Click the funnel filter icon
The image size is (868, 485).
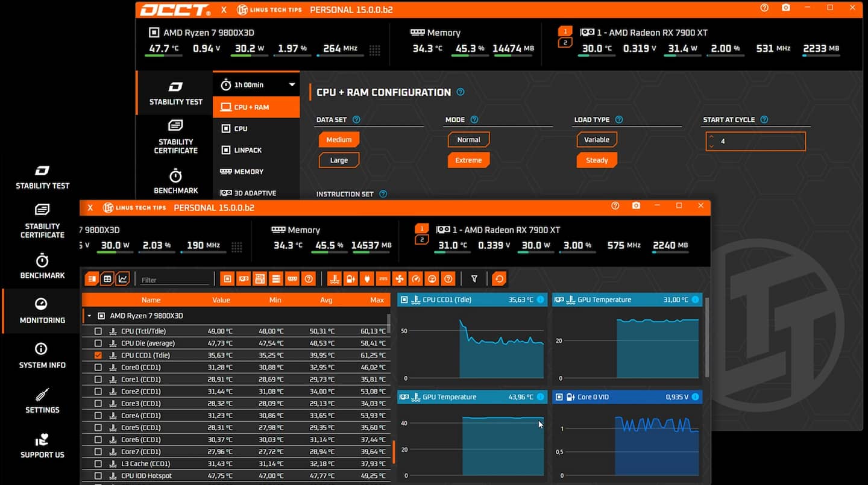(474, 279)
